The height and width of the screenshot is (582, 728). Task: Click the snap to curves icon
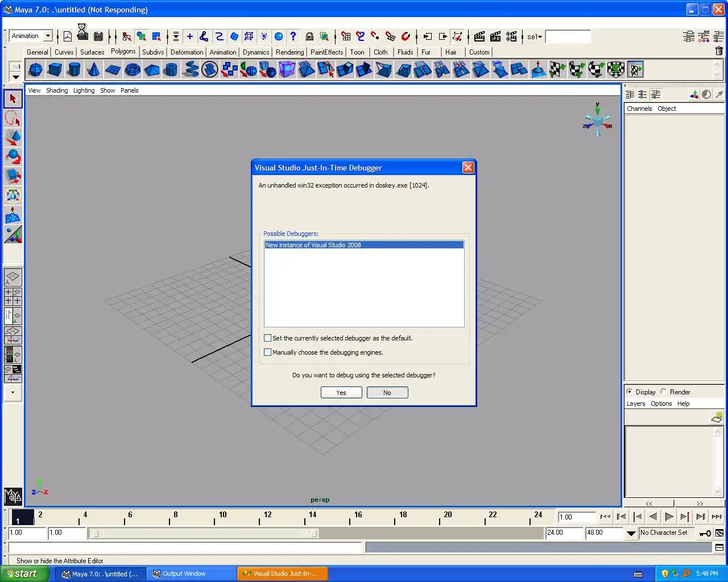361,36
